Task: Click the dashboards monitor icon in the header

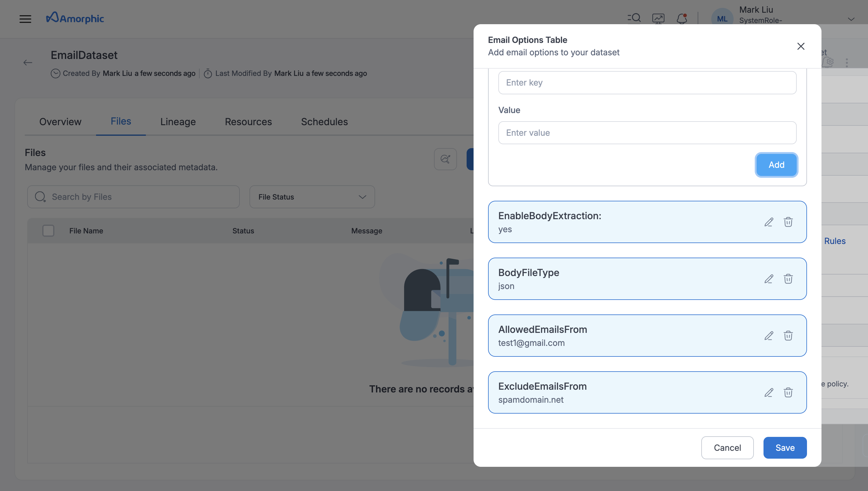Action: tap(658, 18)
